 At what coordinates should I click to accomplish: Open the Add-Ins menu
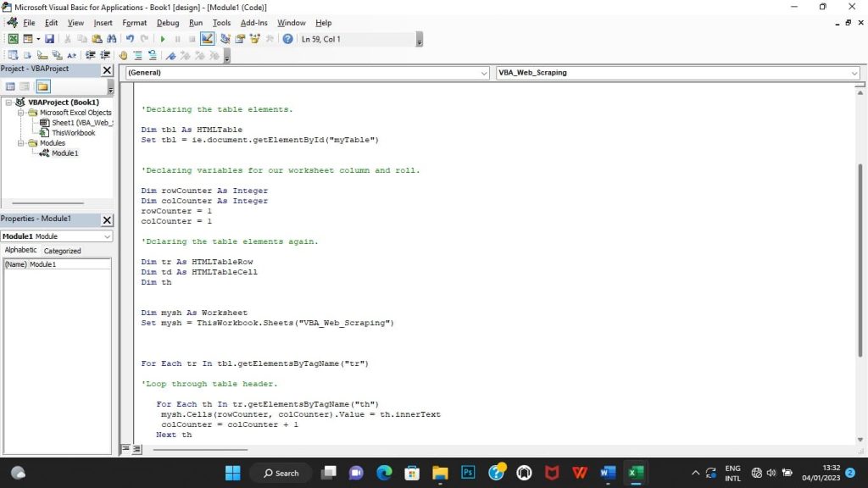(254, 23)
